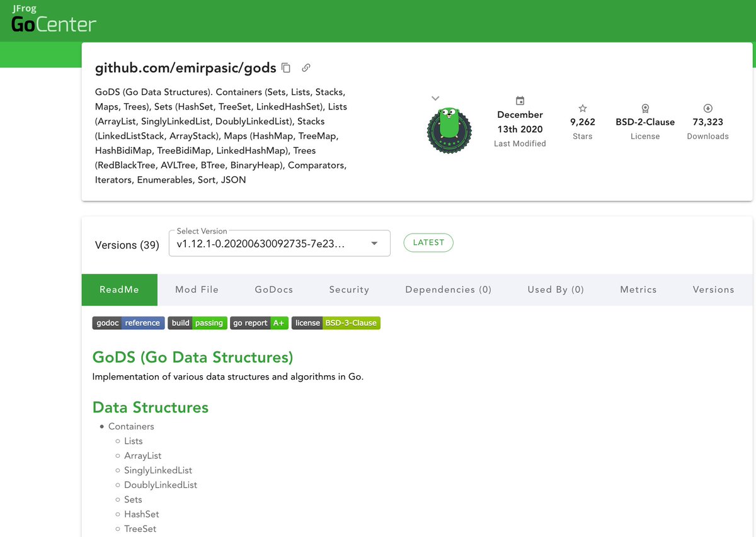
Task: Copy the module path with copy icon
Action: pos(286,67)
